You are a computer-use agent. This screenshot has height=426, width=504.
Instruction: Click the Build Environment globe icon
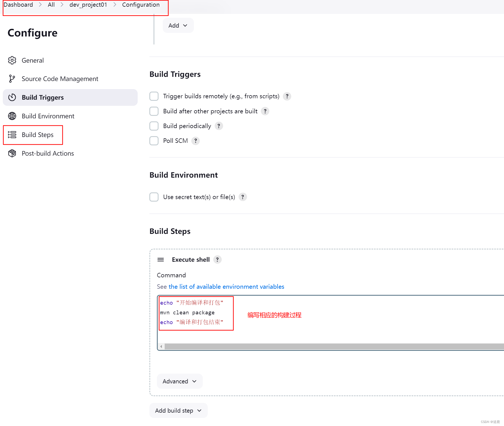(12, 116)
